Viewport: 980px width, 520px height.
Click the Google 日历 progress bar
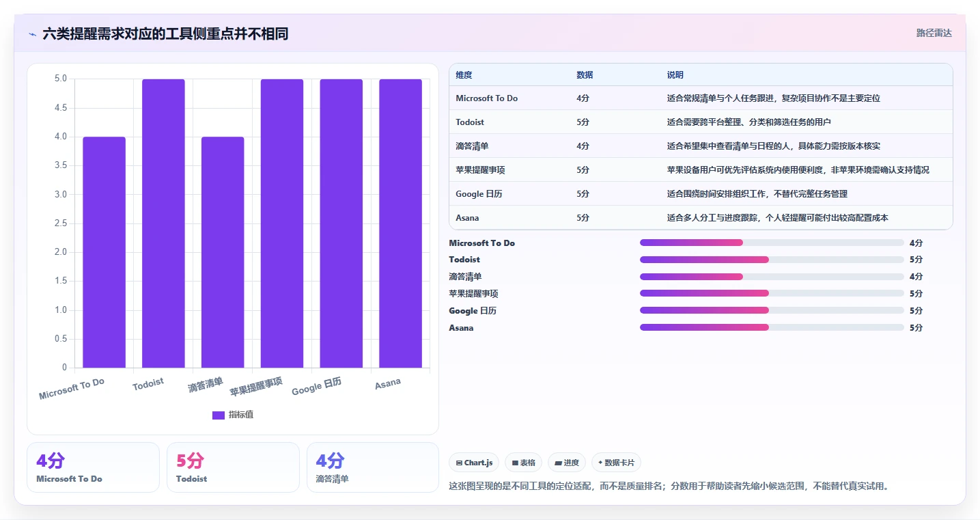point(772,311)
